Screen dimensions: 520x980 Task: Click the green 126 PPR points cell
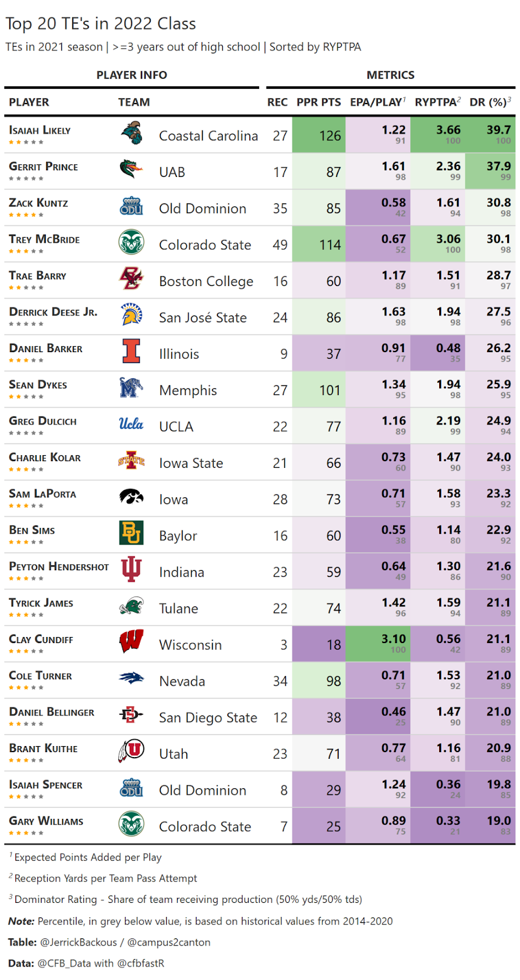[x=319, y=135]
